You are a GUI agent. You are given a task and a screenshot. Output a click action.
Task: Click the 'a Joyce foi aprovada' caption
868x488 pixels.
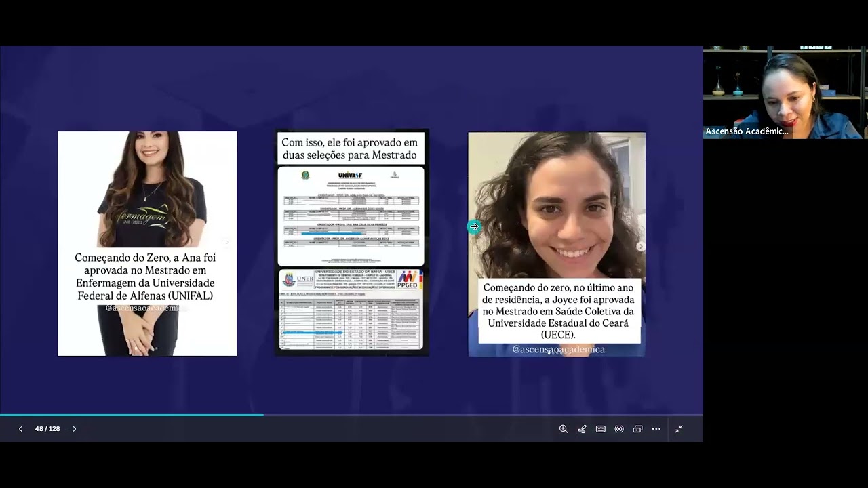coord(559,311)
